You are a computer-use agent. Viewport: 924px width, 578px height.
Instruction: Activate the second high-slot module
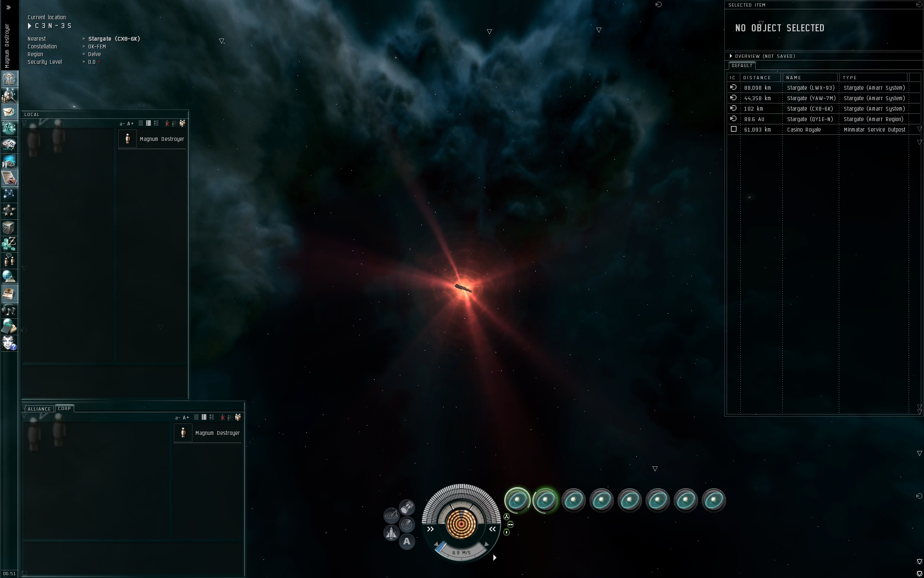coord(546,500)
